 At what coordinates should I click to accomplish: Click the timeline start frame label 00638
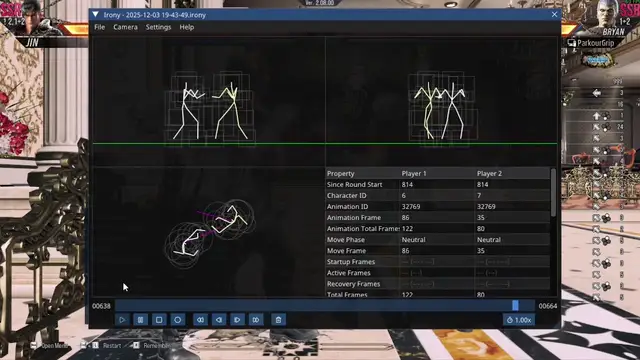coord(101,306)
